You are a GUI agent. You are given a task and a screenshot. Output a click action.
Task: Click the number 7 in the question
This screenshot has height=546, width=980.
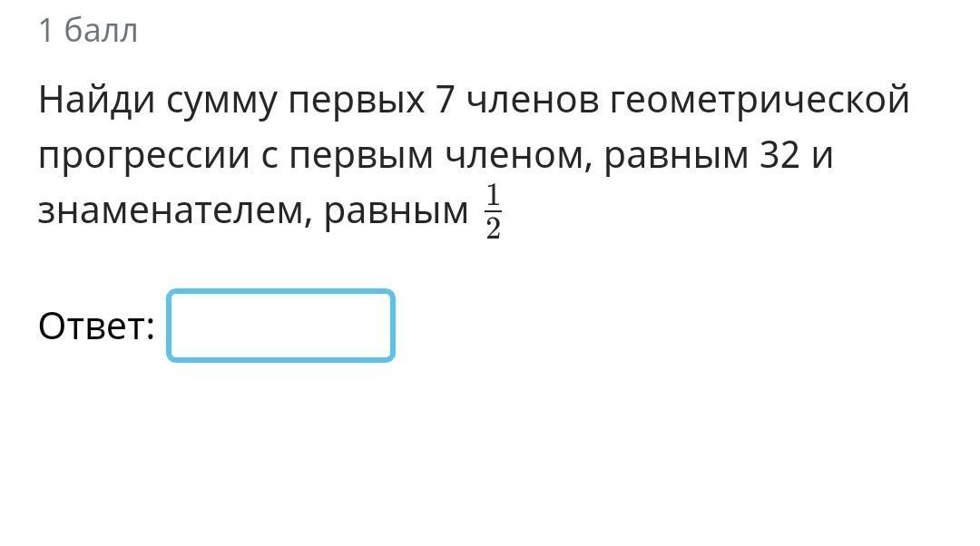click(x=445, y=100)
